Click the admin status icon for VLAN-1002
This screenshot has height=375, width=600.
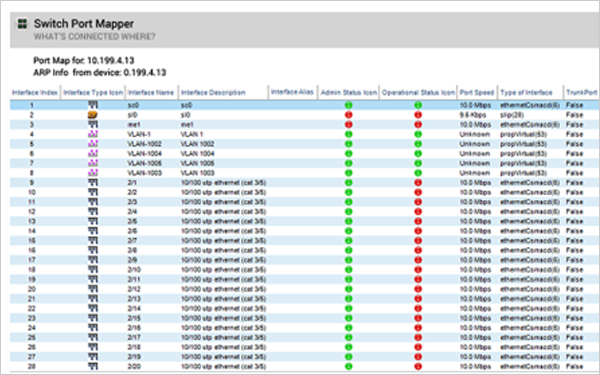(x=348, y=143)
